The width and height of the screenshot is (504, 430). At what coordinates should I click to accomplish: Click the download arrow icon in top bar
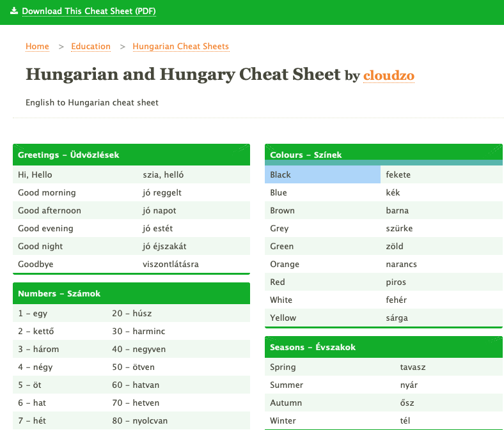[14, 11]
